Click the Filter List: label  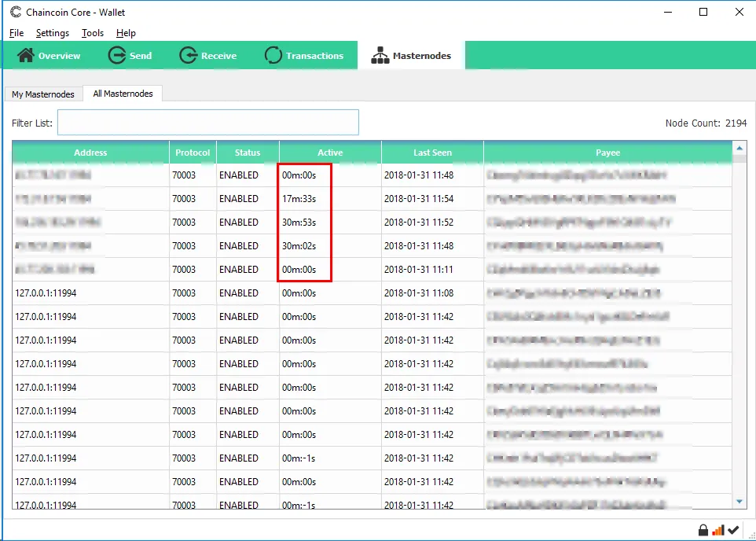[x=31, y=123]
